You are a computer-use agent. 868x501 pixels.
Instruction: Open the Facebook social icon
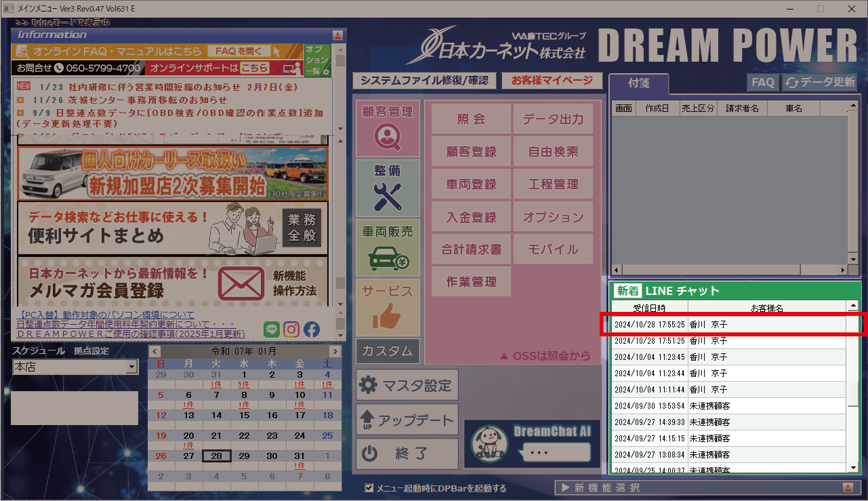tap(312, 329)
